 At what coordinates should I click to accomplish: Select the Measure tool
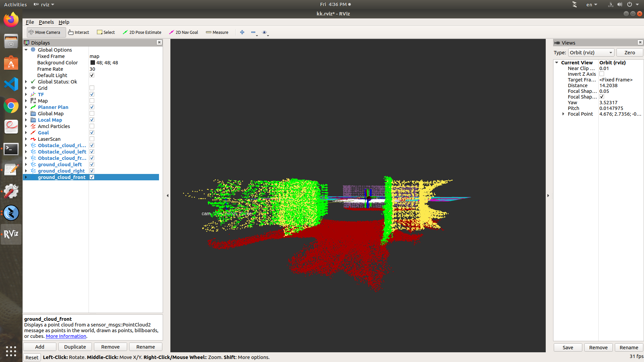click(217, 32)
